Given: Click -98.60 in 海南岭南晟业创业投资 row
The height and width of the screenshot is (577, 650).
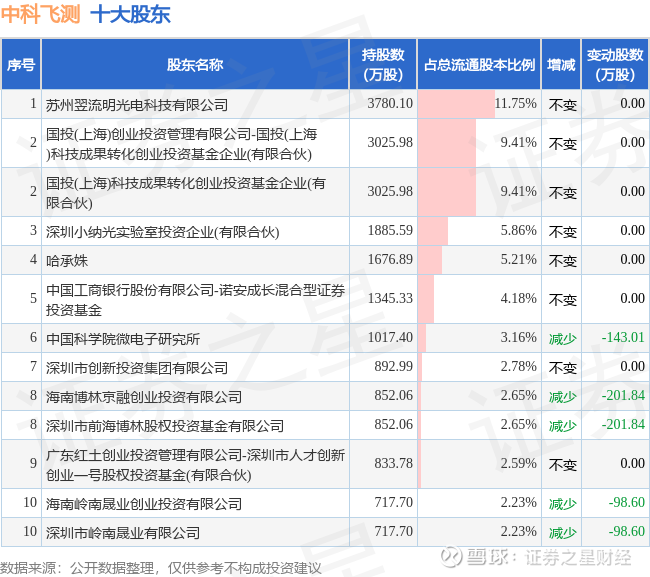Looking at the screenshot, I should pyautogui.click(x=626, y=502).
